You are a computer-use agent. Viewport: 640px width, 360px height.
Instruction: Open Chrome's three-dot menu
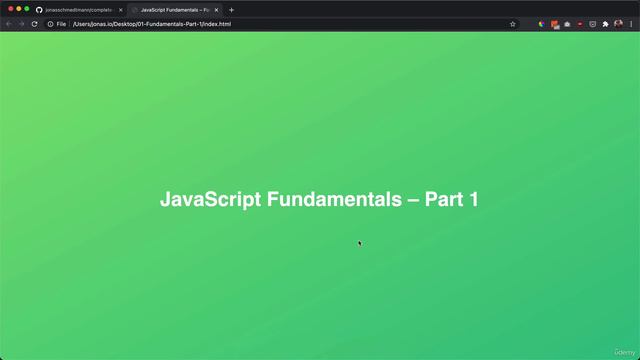[x=631, y=24]
